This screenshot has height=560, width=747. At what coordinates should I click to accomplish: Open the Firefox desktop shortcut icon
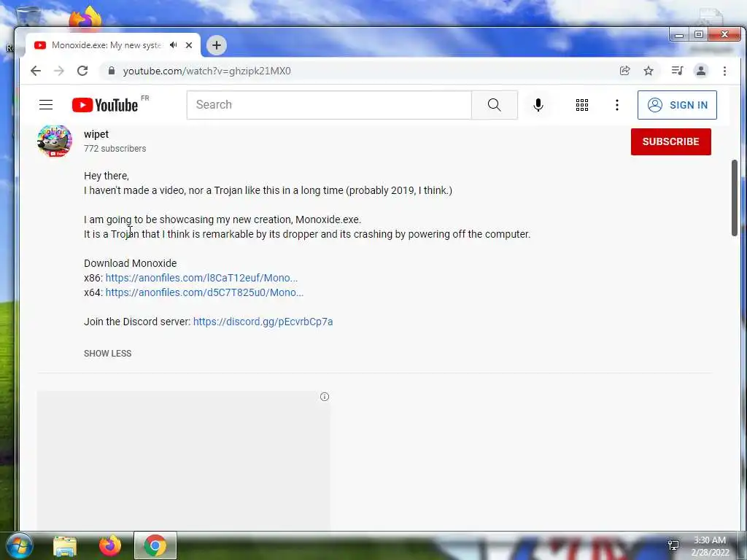click(86, 17)
